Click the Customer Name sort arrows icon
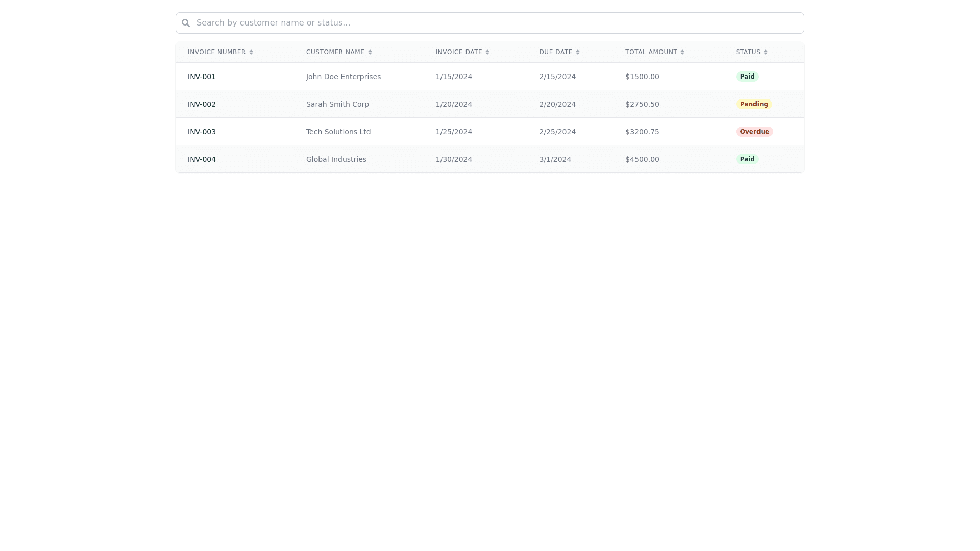 coord(370,52)
